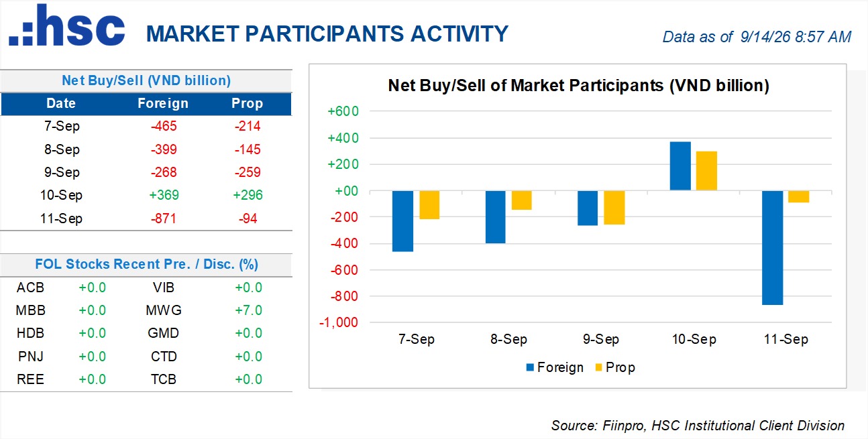868x439 pixels.
Task: Click the +369 Foreign value for 10-Sep
Action: coord(164,195)
